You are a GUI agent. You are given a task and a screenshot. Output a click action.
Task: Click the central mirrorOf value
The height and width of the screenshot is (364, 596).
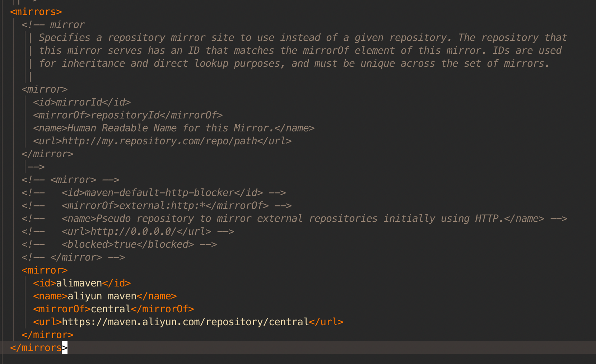coord(111,309)
